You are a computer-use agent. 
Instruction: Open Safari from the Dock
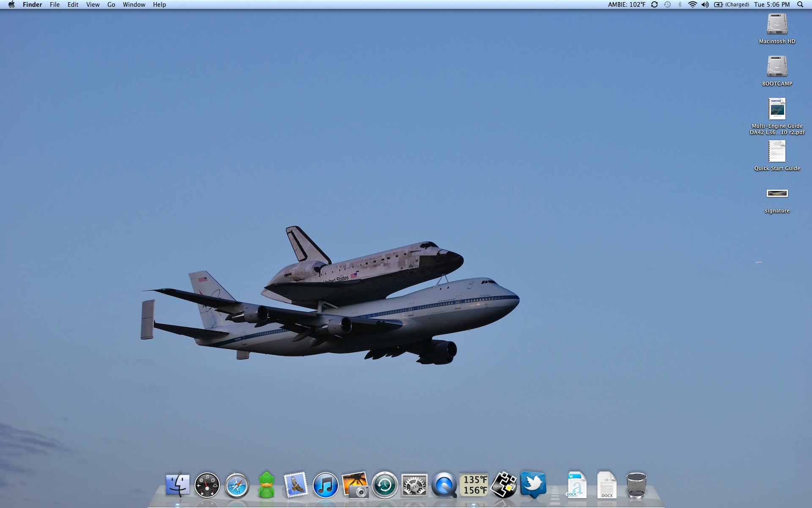tap(236, 485)
